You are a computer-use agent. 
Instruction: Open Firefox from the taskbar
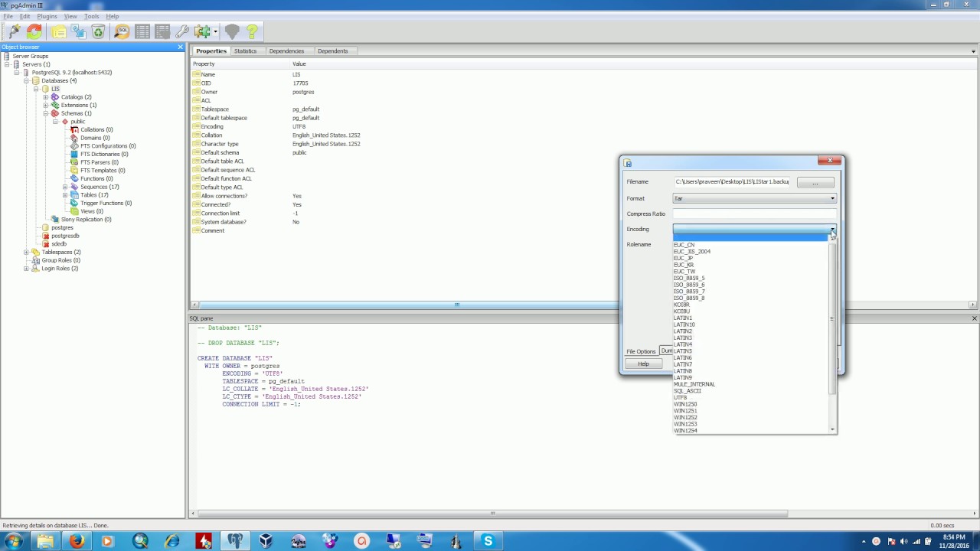77,541
